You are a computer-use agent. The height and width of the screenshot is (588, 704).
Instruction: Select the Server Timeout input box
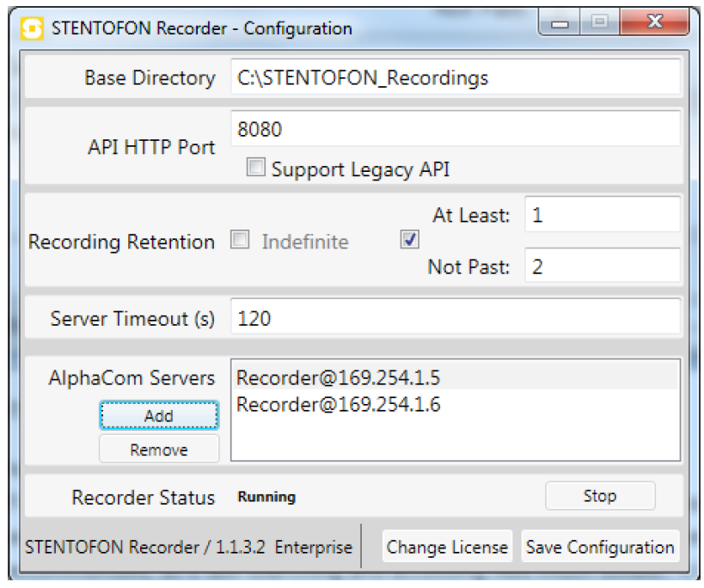(455, 319)
